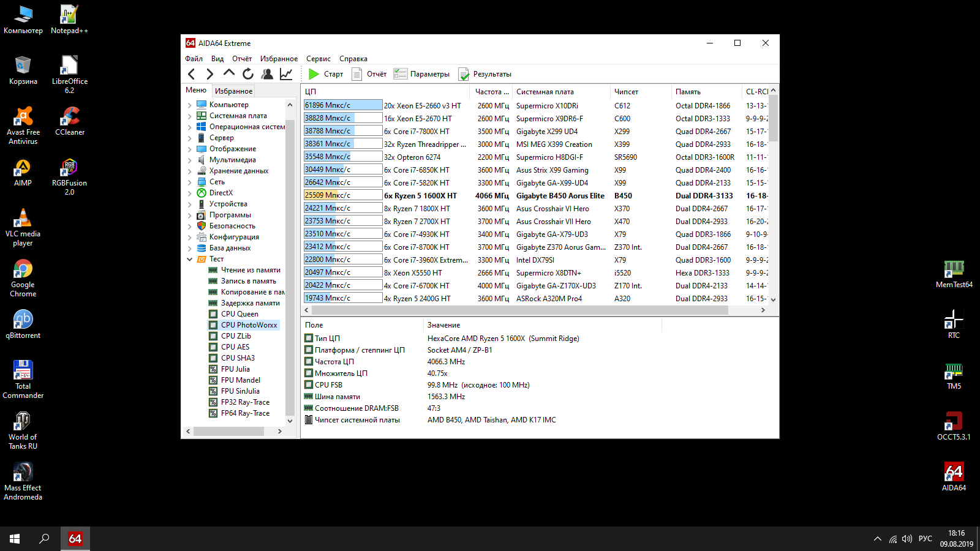Click the graph chart icon in the toolbar
This screenshot has height=551, width=980.
coord(286,74)
